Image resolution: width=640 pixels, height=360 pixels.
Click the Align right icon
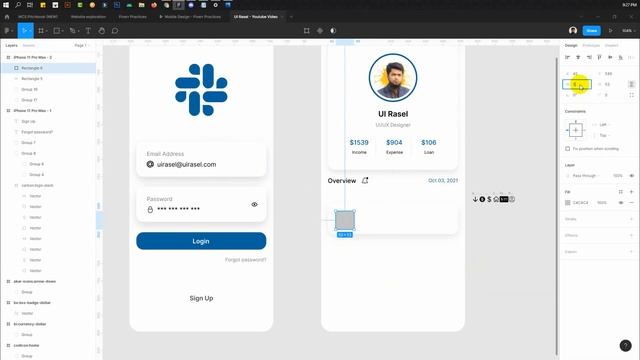589,58
